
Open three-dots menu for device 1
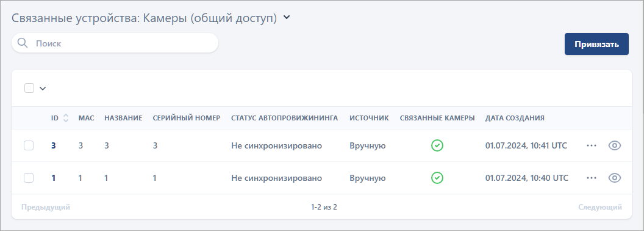[x=592, y=178]
